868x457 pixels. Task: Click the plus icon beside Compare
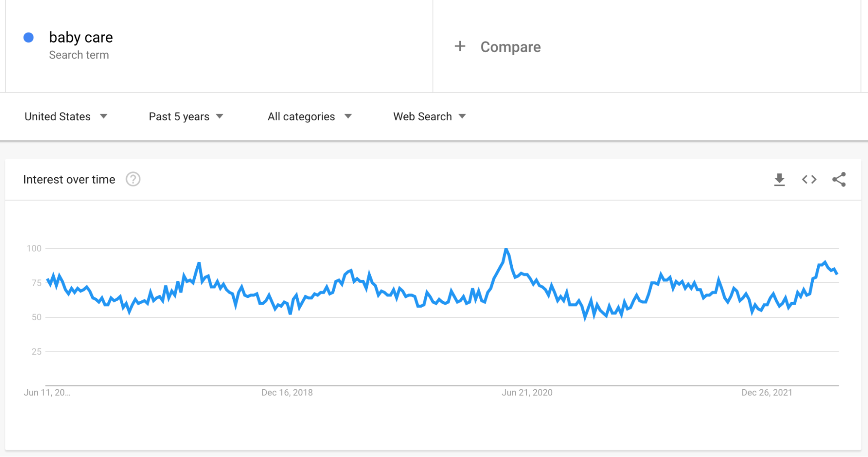[460, 46]
